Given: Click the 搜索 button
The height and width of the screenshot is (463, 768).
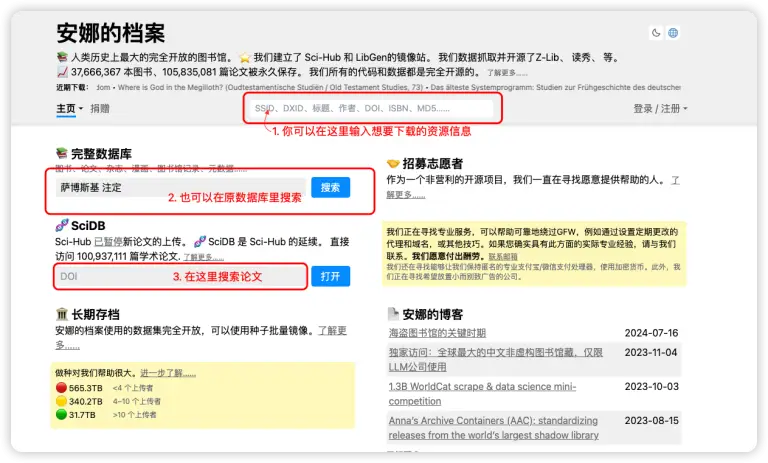Looking at the screenshot, I should pyautogui.click(x=330, y=187).
